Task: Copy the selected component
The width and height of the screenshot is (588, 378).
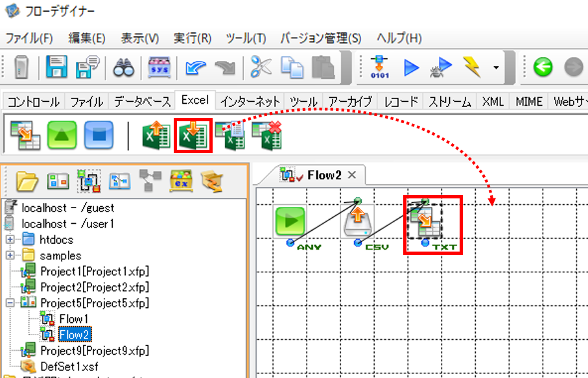Action: tap(292, 67)
